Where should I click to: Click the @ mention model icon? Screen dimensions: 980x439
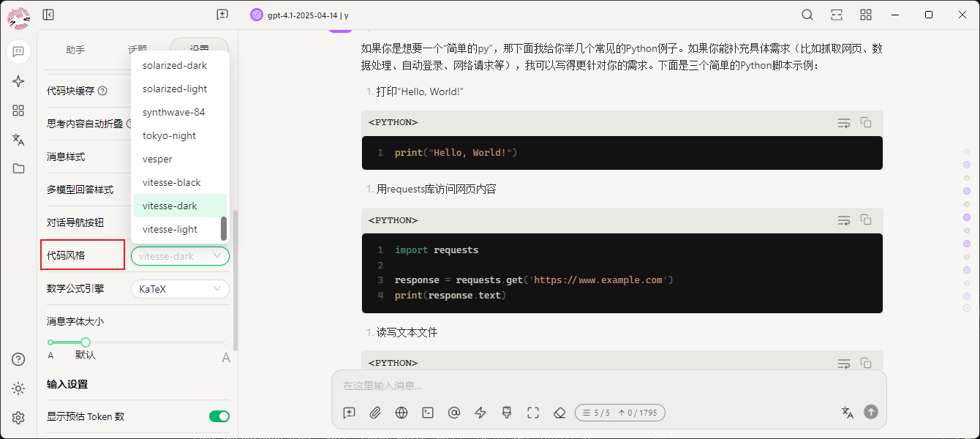[454, 413]
